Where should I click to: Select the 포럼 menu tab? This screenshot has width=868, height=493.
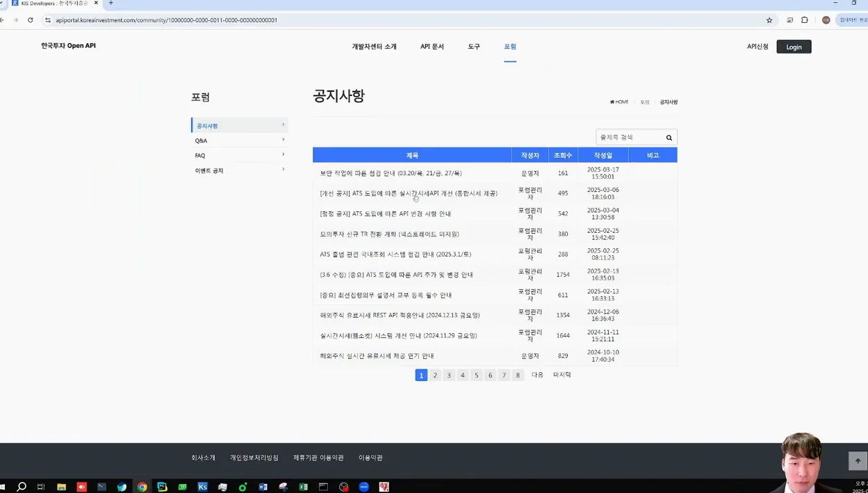(x=510, y=47)
